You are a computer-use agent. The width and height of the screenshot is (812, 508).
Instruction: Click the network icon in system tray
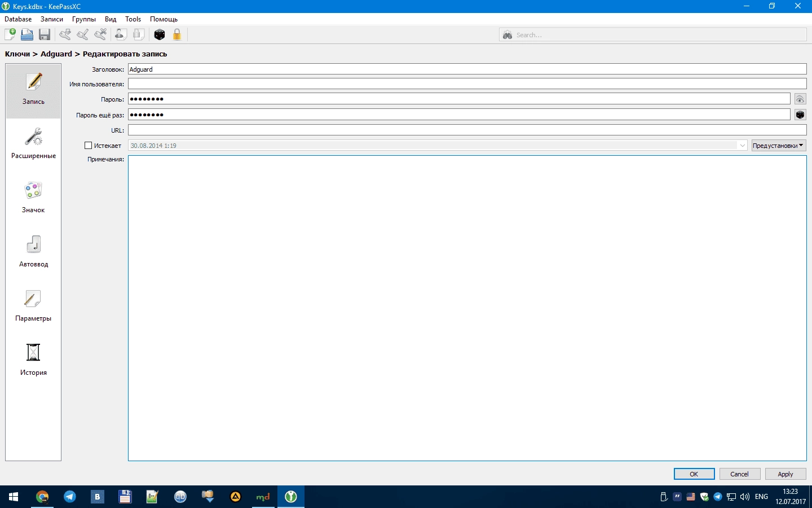click(731, 497)
